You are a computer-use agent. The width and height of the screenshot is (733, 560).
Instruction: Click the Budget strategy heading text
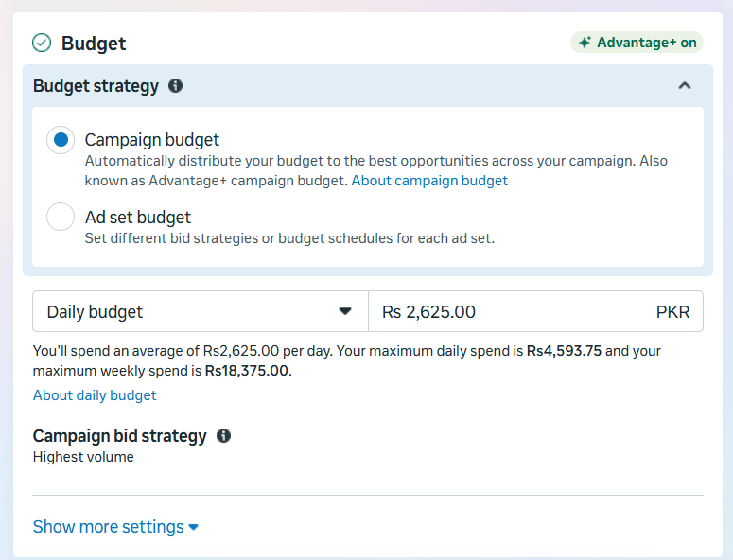point(96,86)
